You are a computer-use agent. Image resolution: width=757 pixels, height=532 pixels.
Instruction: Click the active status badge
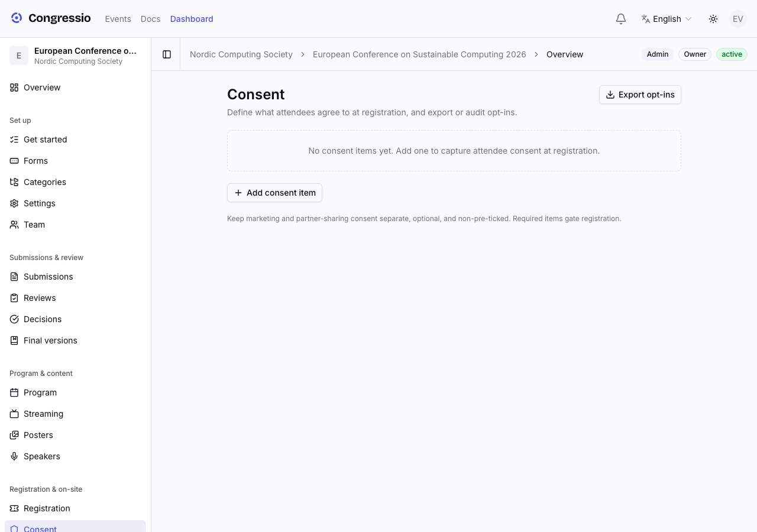(732, 54)
